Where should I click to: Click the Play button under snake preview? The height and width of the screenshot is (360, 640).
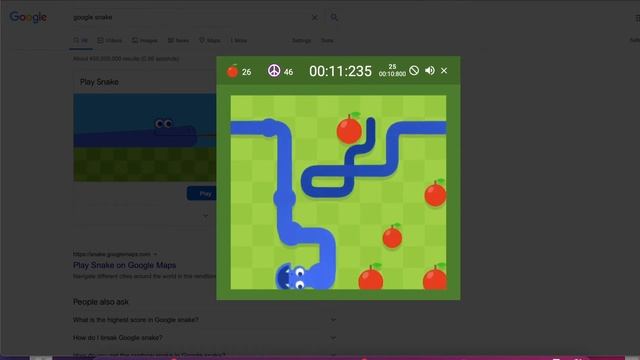202,193
